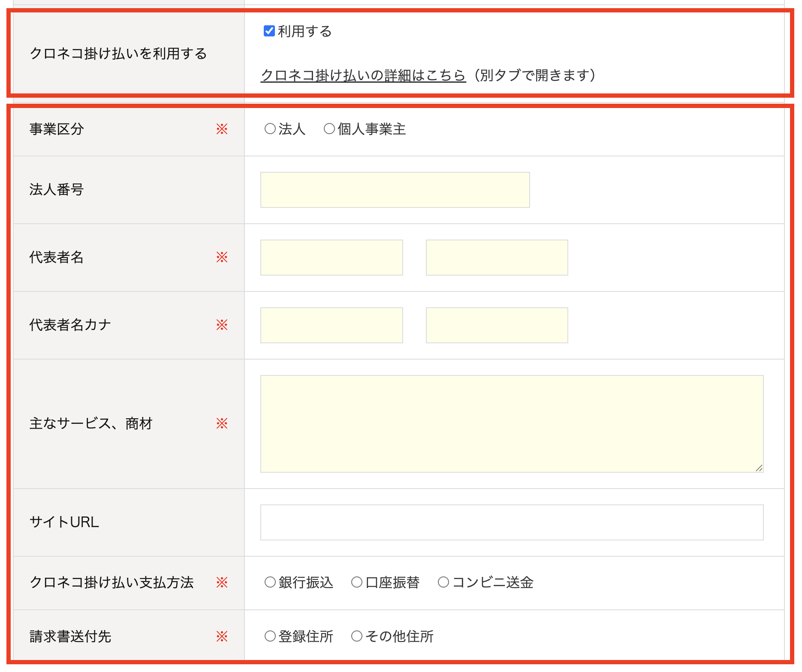
Task: Click the 利用する label text
Action: [303, 30]
